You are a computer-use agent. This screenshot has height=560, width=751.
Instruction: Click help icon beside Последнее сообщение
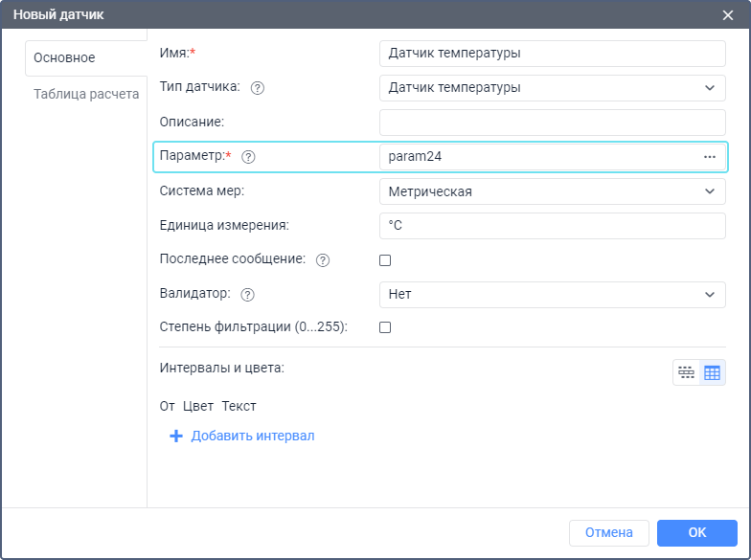pos(323,260)
